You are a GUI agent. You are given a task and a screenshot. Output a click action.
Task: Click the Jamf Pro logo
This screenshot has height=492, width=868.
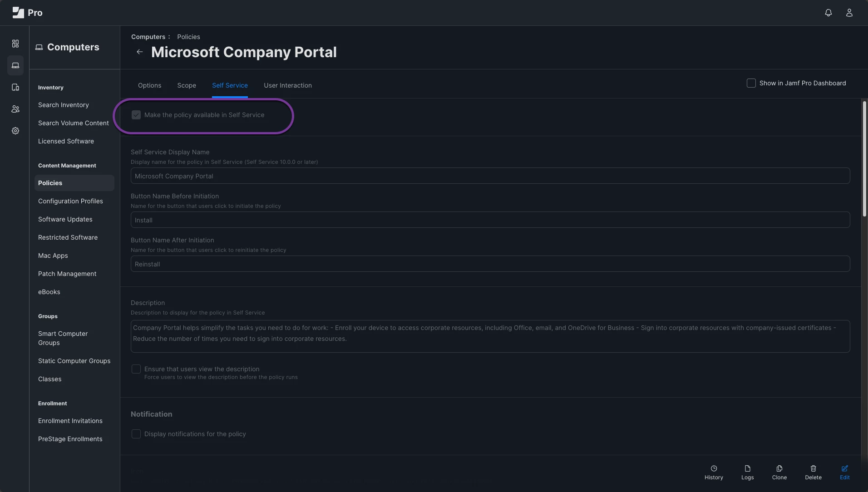pyautogui.click(x=27, y=13)
